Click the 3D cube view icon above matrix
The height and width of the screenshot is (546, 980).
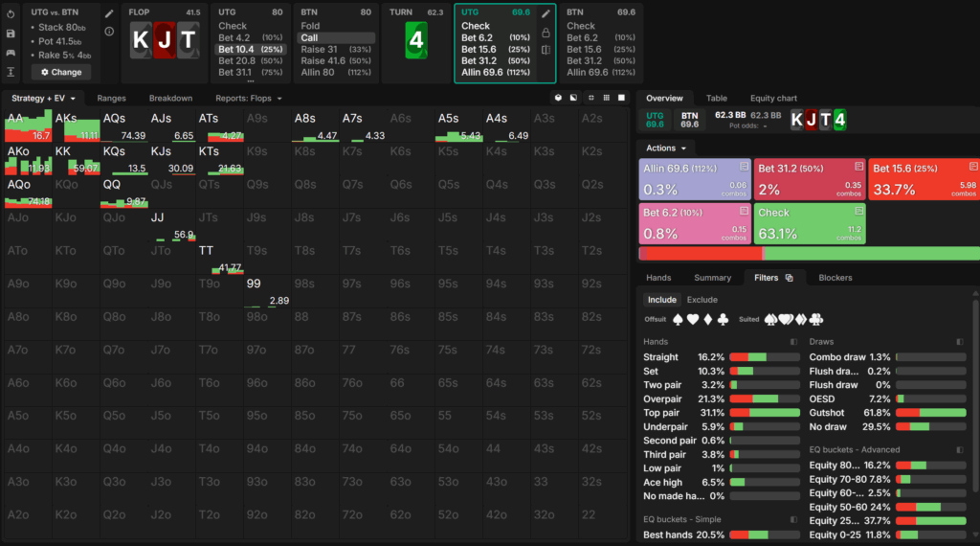tap(558, 98)
